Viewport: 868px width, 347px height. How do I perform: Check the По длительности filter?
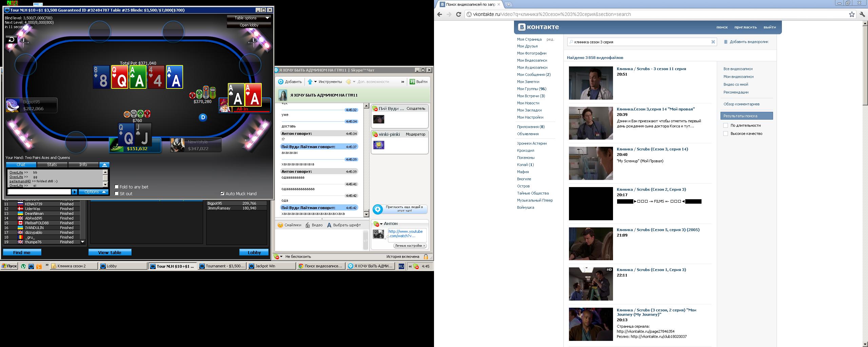tap(726, 125)
